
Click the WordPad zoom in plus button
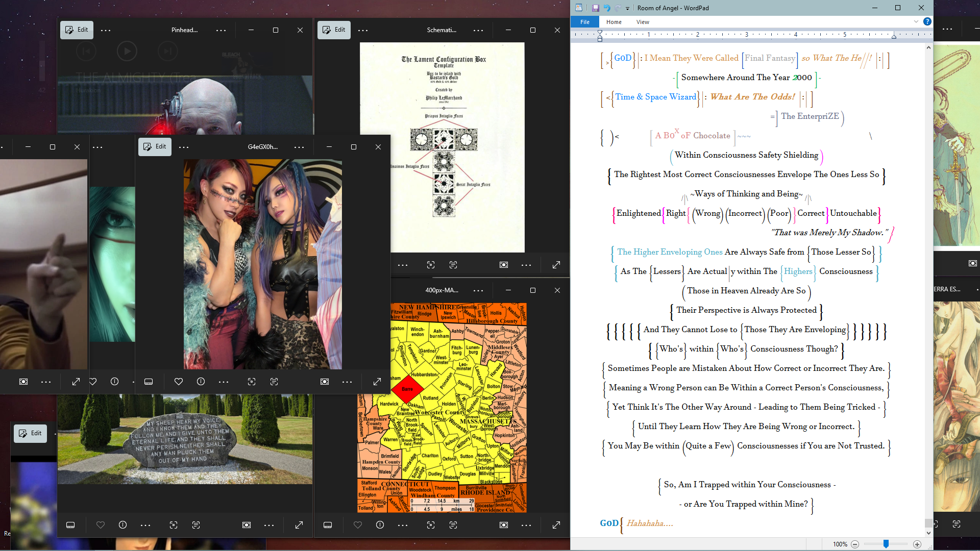click(x=917, y=544)
